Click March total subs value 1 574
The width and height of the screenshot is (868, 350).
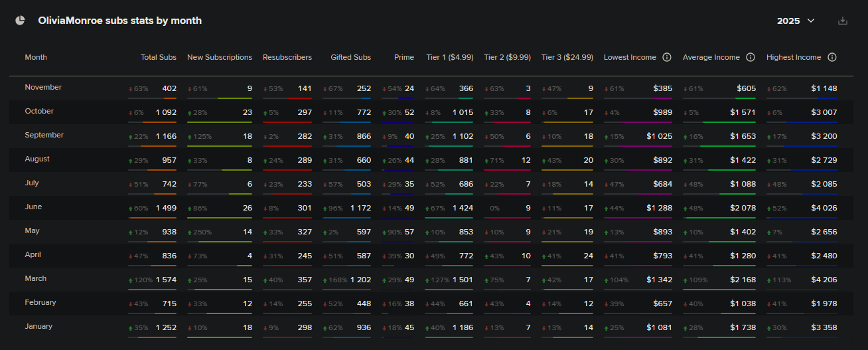point(167,280)
